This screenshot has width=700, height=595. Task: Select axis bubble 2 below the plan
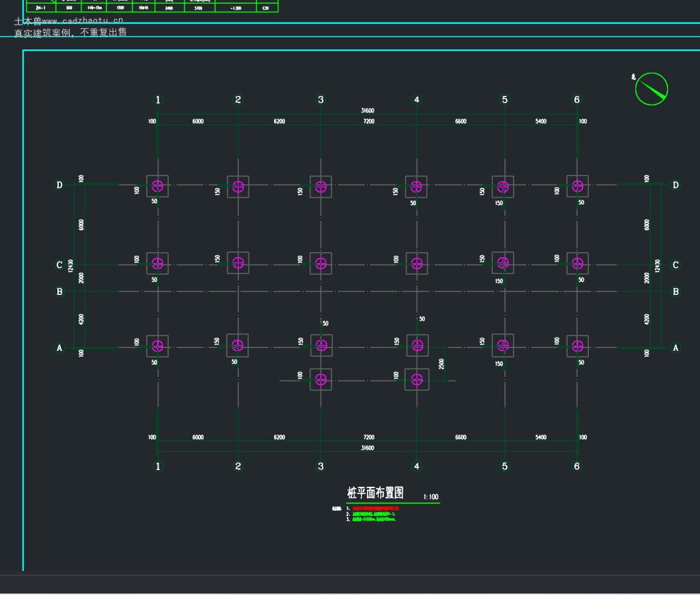(x=238, y=466)
